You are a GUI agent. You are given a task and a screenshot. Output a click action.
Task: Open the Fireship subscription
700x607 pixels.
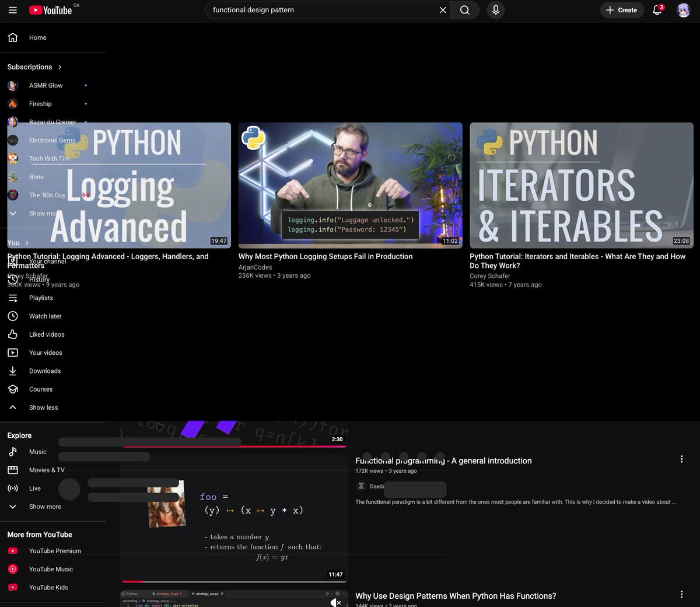coord(53,104)
